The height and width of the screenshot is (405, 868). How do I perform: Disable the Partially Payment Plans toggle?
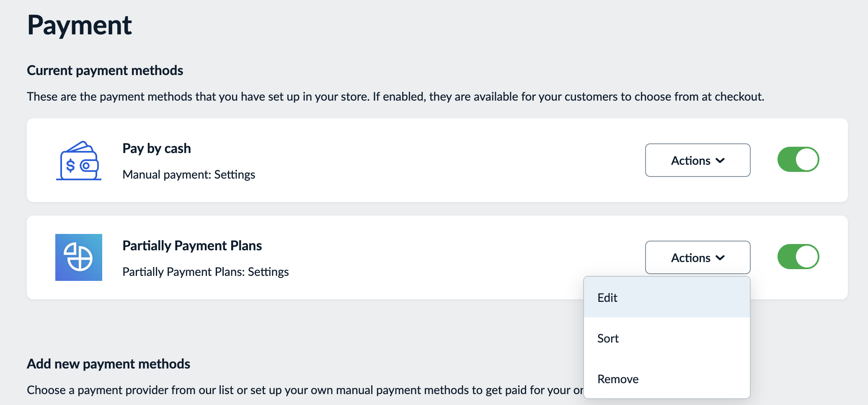click(798, 257)
